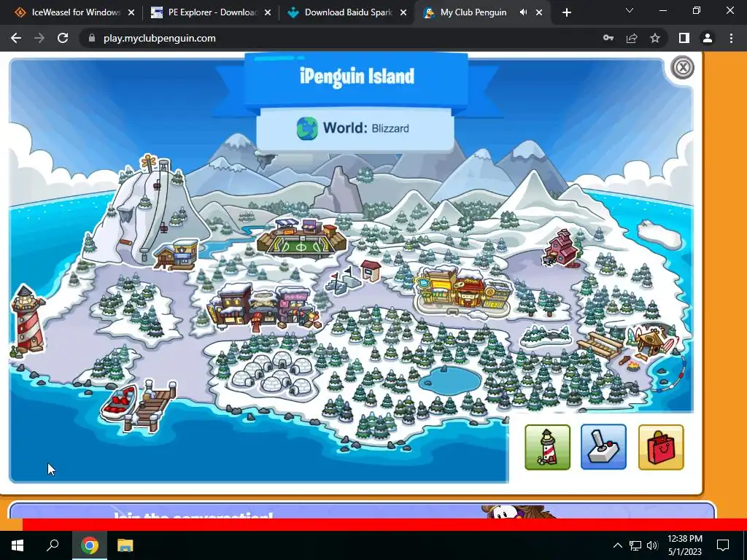Click Chrome in the taskbar
Image resolution: width=747 pixels, height=560 pixels.
click(x=89, y=545)
